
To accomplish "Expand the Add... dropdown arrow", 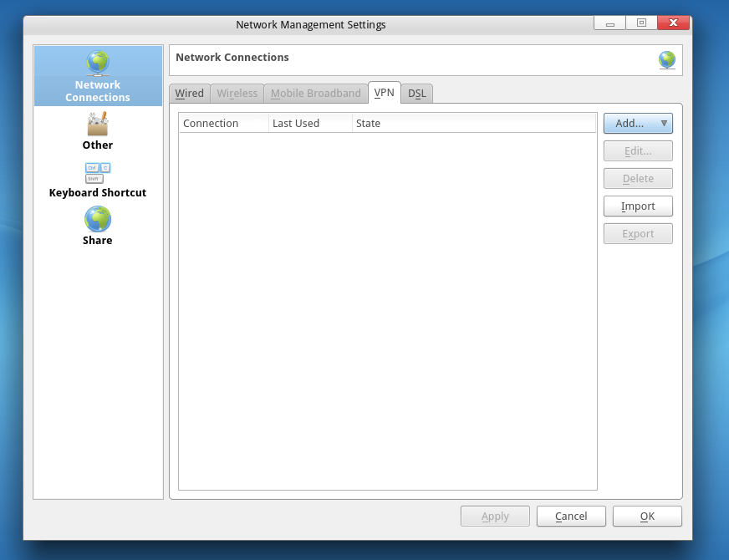I will [664, 123].
